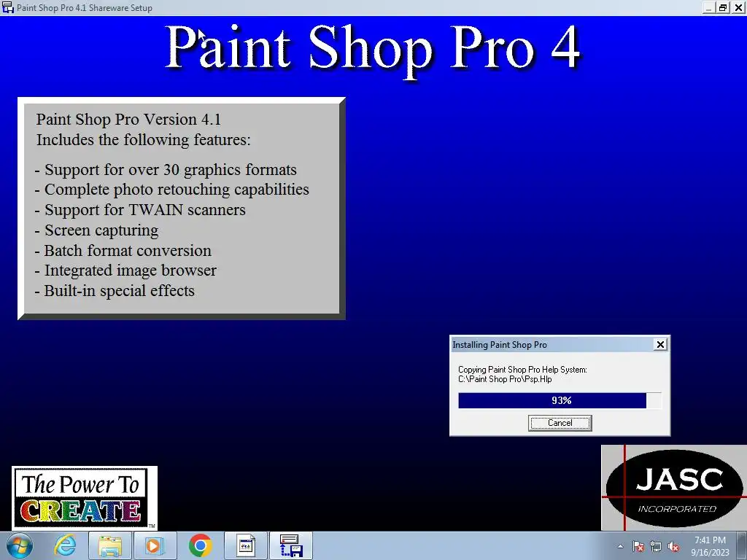Viewport: 747px width, 560px height.
Task: Click the Paint Shop Pro setup title bar icon
Action: [7, 7]
